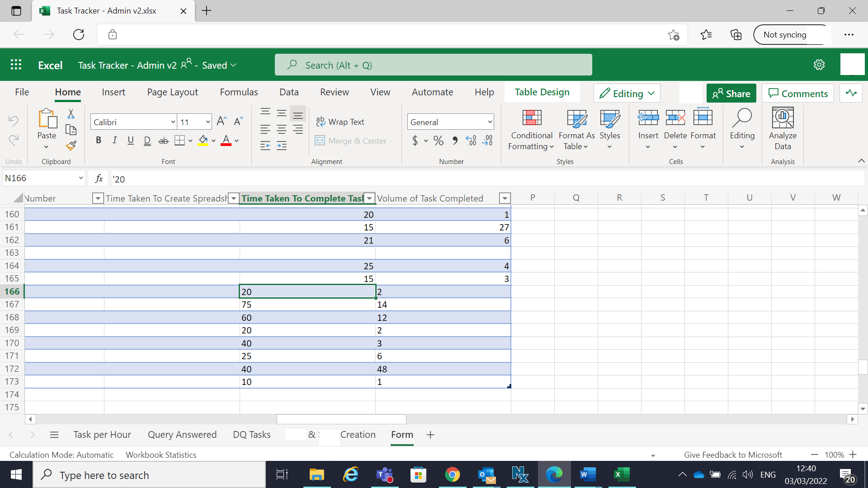
Task: Open Volume of Task Completed filter dropdown
Action: [x=505, y=198]
